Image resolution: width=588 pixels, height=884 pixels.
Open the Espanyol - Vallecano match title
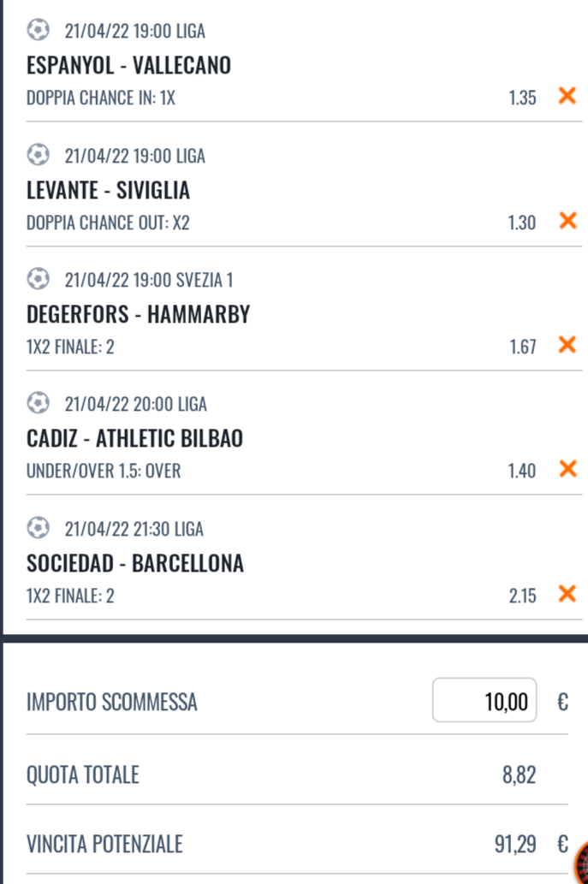point(129,65)
